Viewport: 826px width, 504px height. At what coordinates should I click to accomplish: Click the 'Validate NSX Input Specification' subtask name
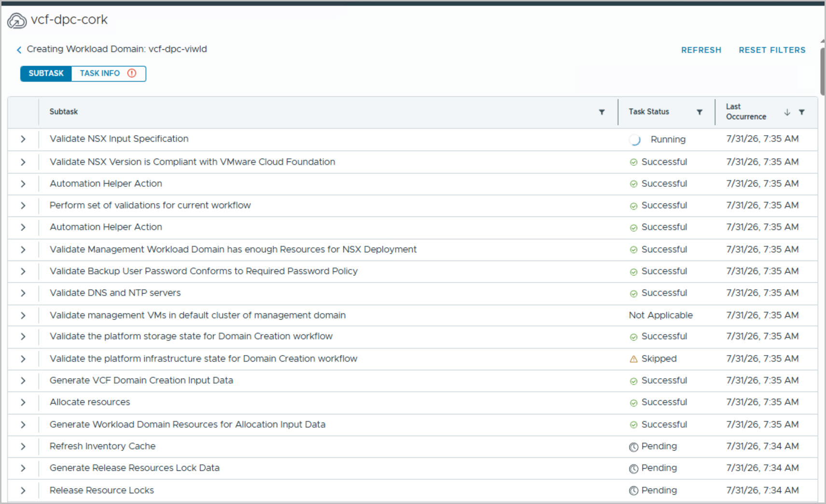coord(119,139)
